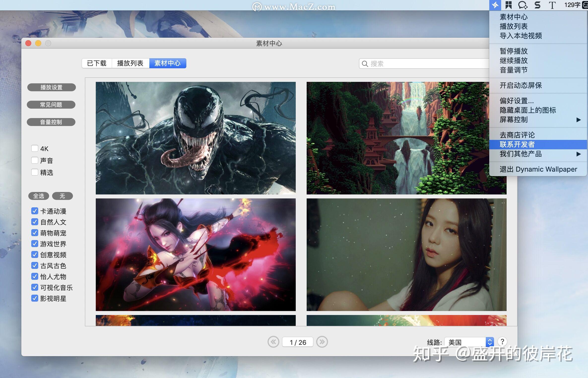588x378 pixels.
Task: Select the Venom wallpaper thumbnail
Action: 196,138
